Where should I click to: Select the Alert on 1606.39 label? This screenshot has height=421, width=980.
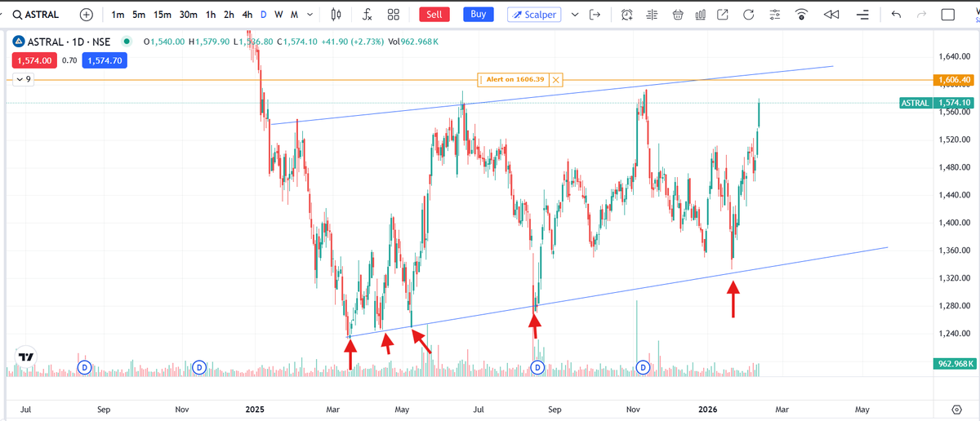[514, 79]
